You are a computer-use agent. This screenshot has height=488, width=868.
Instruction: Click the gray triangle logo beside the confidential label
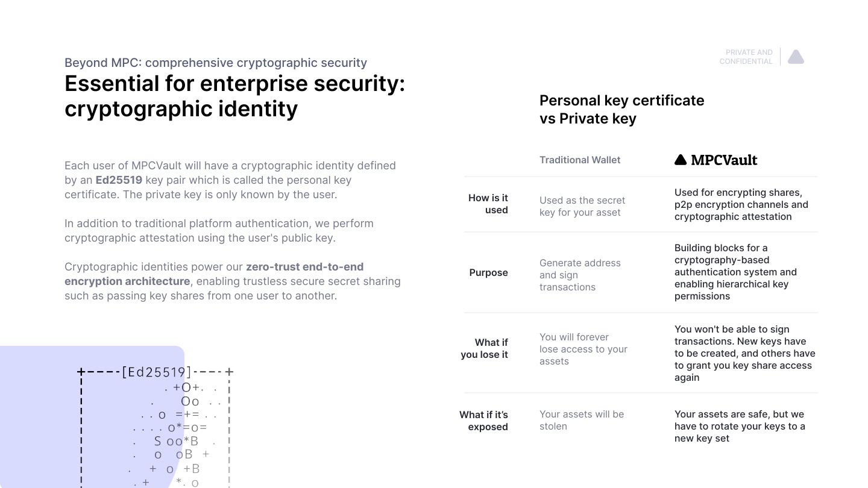[796, 57]
